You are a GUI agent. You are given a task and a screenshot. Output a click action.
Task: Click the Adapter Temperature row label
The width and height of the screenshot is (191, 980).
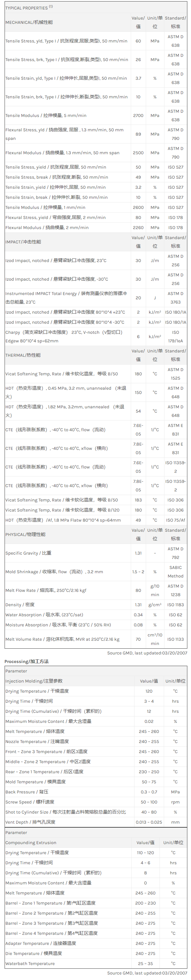coord(41,943)
